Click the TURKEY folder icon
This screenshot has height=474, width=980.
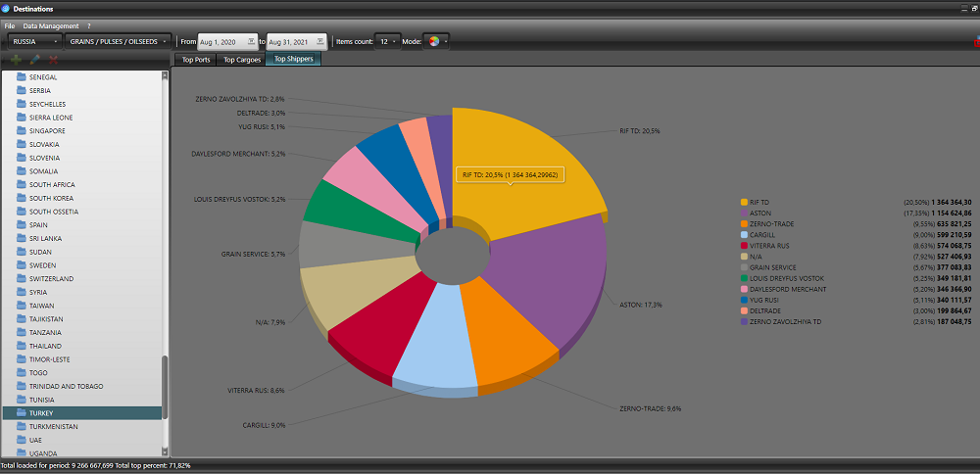click(x=22, y=413)
